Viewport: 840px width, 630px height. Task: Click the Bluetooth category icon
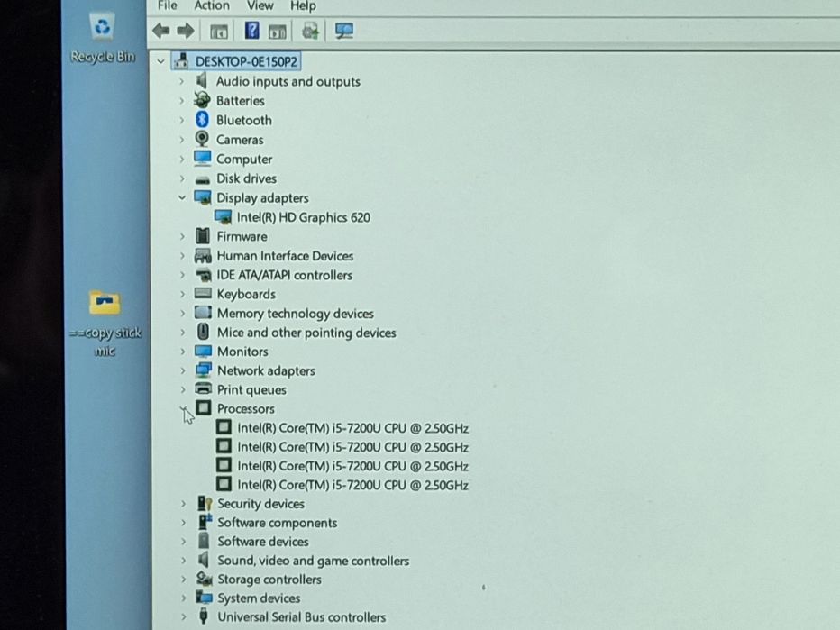point(202,120)
